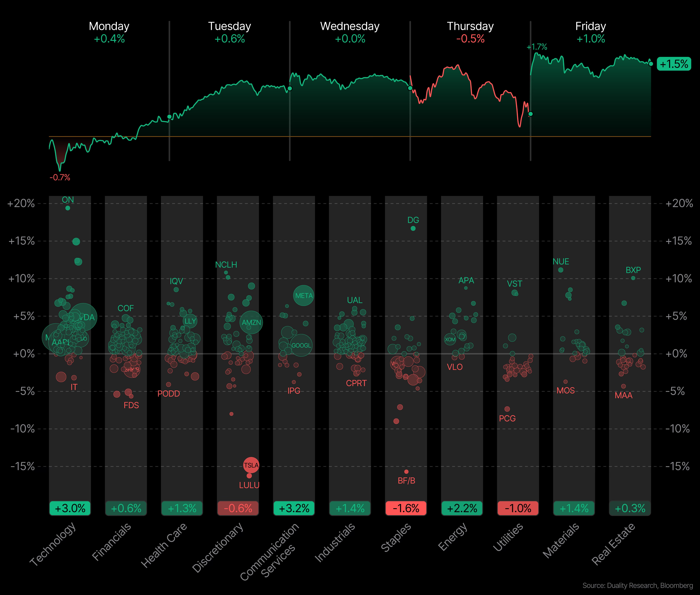Select Thursday's -0.5% daily change
The height and width of the screenshot is (595, 700).
click(470, 39)
